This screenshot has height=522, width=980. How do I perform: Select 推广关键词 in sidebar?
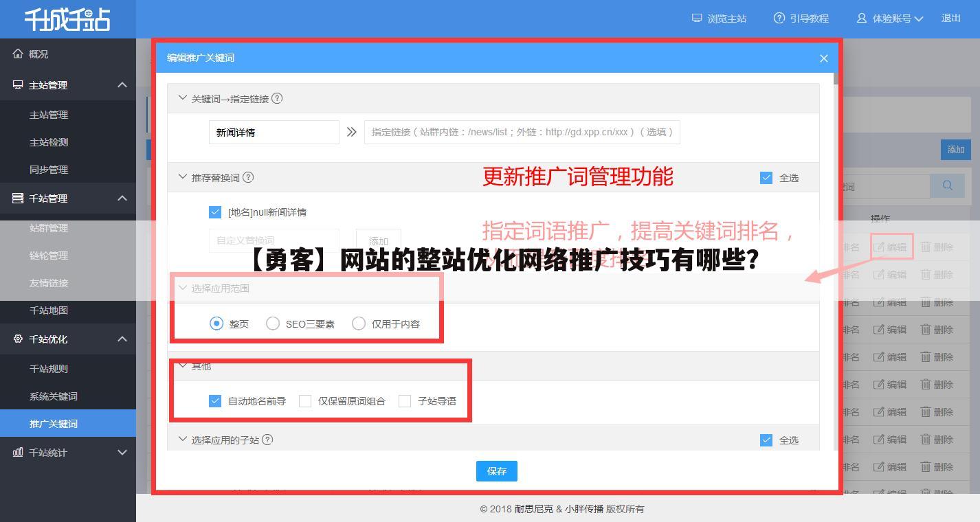(68, 424)
